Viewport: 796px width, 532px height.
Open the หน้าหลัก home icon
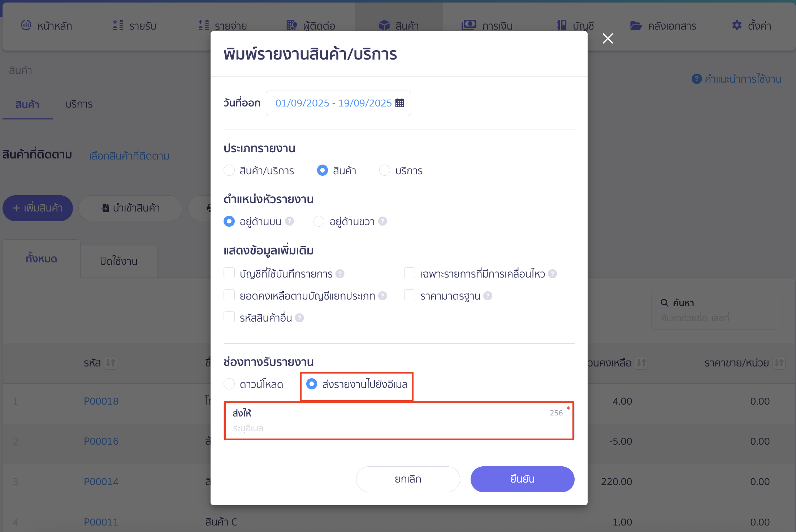click(26, 25)
